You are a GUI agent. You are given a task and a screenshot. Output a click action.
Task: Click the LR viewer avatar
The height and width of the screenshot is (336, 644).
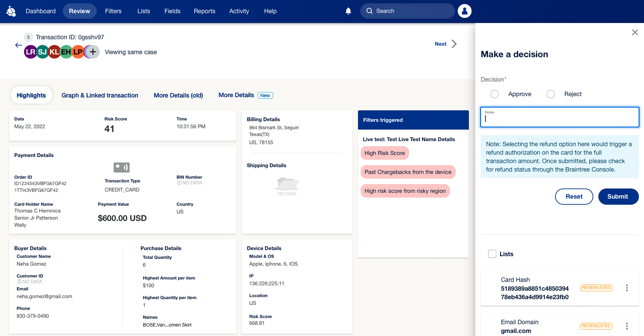point(30,52)
